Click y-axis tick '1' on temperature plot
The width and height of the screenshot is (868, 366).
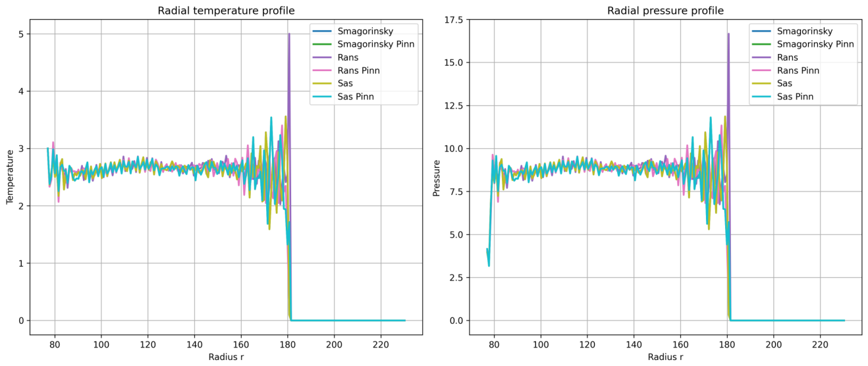click(x=22, y=263)
